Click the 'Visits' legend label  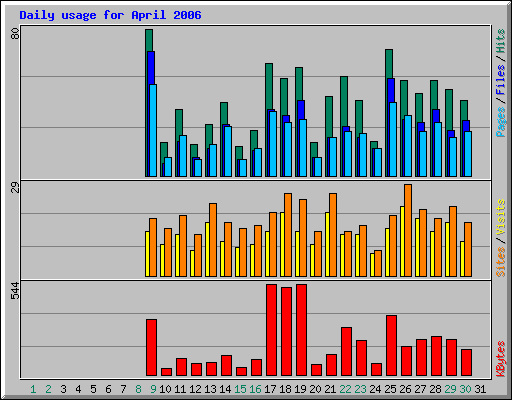point(500,218)
